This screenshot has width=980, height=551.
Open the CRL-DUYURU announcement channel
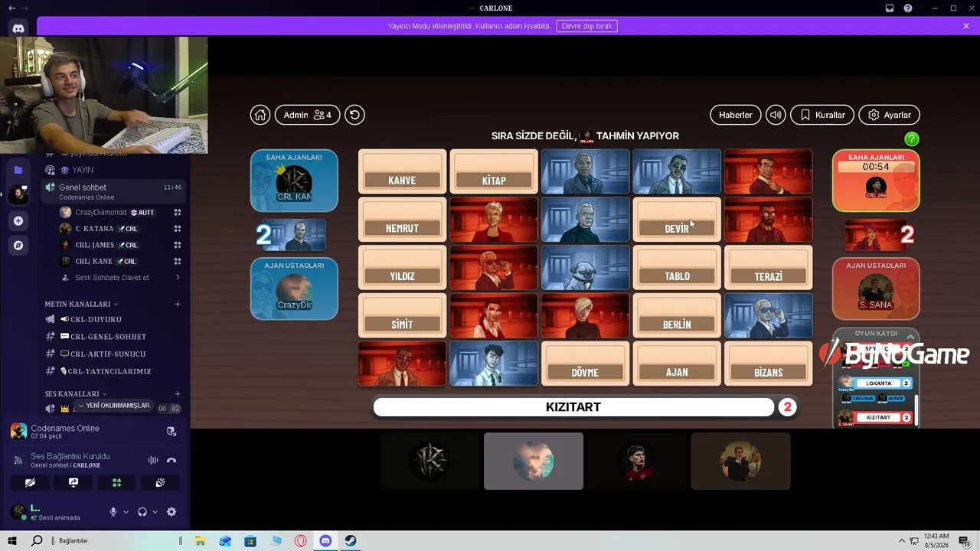pyautogui.click(x=113, y=319)
